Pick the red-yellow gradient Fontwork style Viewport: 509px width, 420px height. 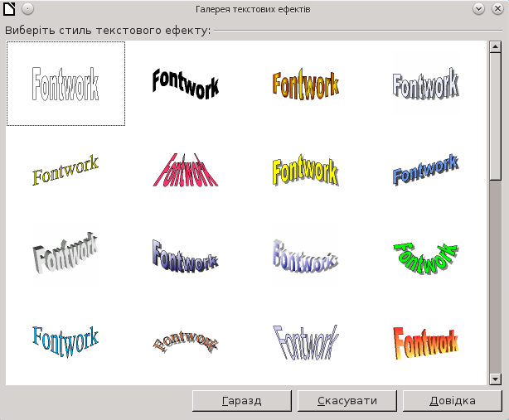click(426, 343)
